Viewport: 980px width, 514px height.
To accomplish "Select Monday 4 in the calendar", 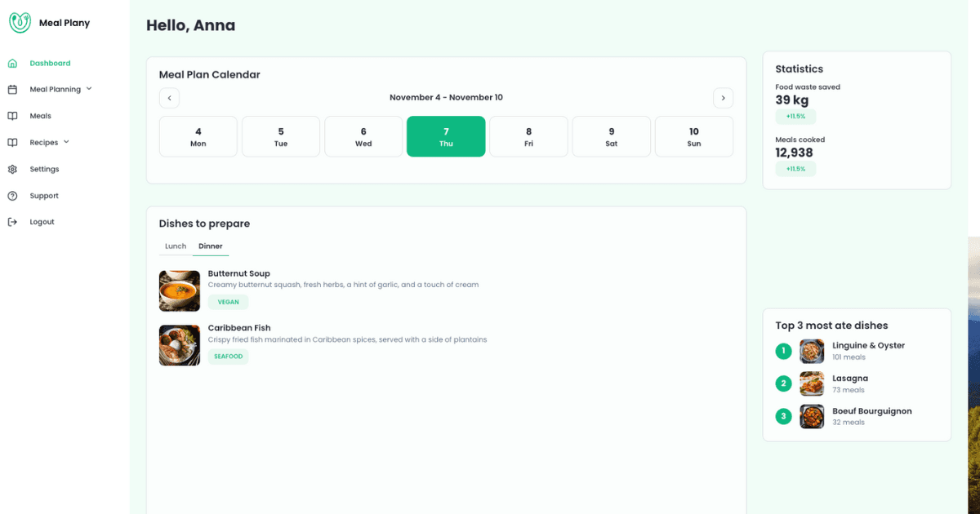I will tap(198, 136).
